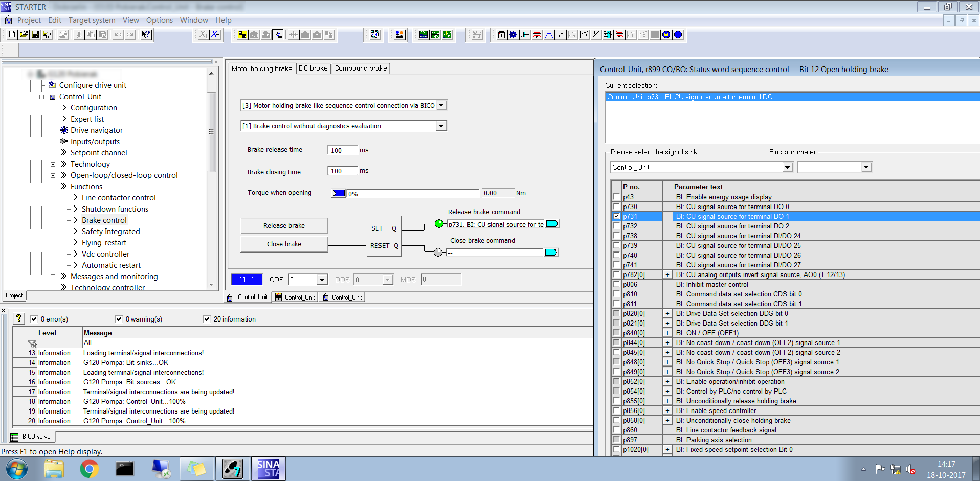Open the Windows Start menu

[17, 468]
